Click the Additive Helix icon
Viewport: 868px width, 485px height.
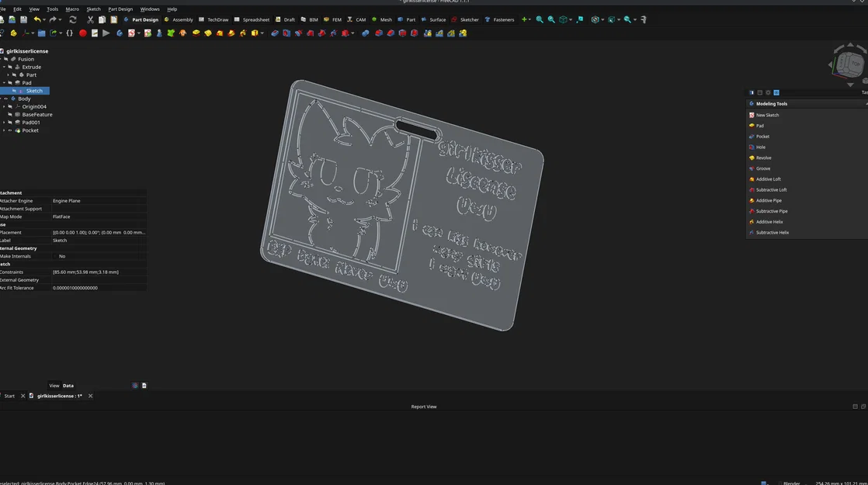[752, 222]
